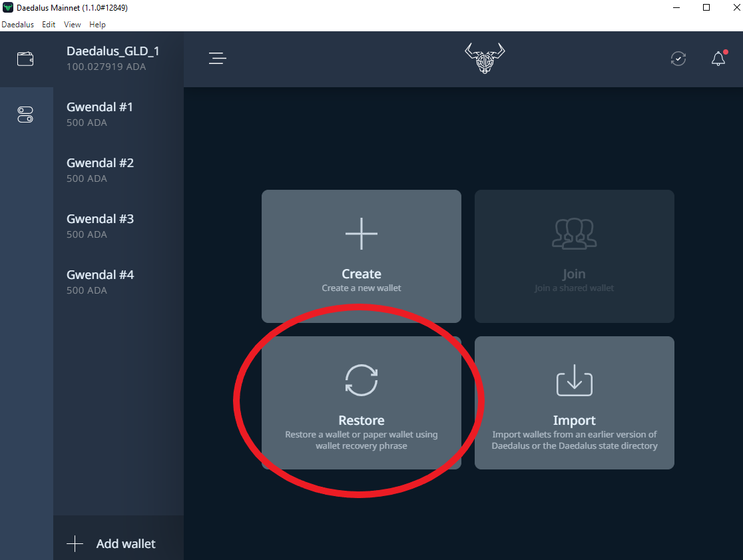Image resolution: width=743 pixels, height=560 pixels.
Task: Select the Gwendal #3 wallet
Action: pyautogui.click(x=119, y=226)
